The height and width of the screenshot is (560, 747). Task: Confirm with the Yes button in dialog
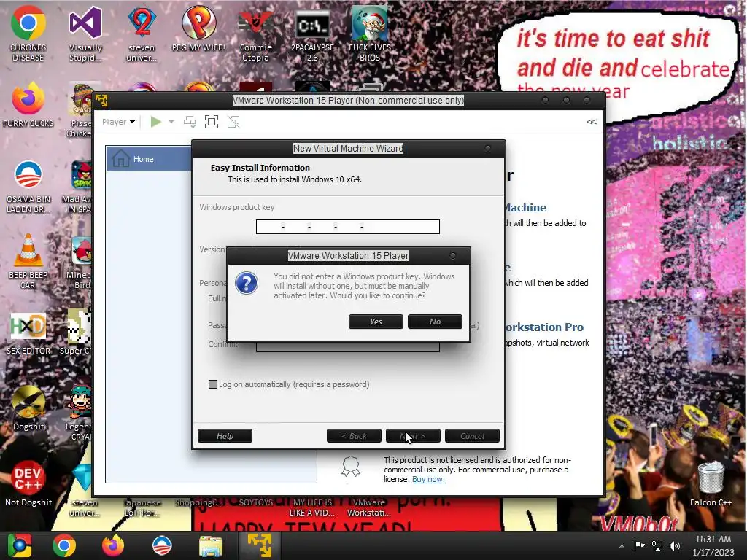tap(376, 322)
